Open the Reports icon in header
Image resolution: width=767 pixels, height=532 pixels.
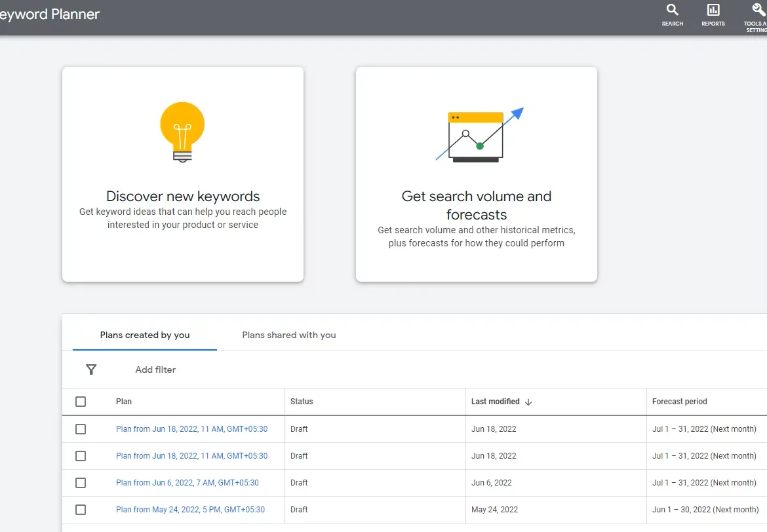tap(713, 10)
